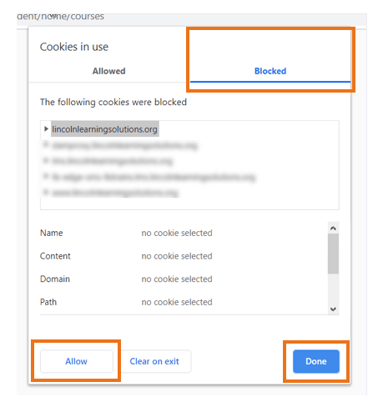
Task: Select the longest blurred domain entry
Action: pos(153,177)
